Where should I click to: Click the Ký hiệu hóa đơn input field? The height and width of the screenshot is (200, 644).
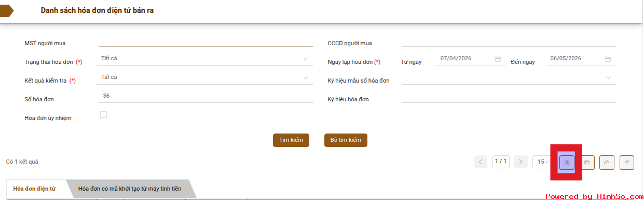point(509,97)
